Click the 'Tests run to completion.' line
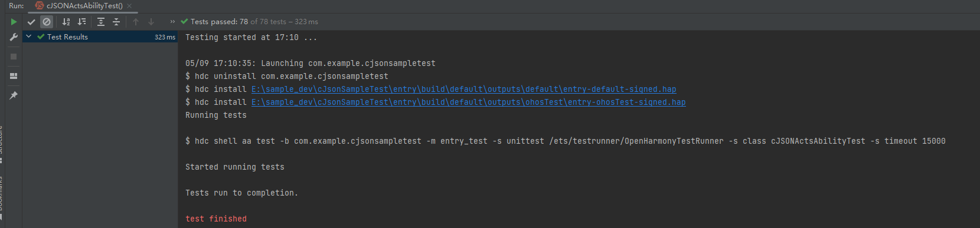 pyautogui.click(x=241, y=193)
